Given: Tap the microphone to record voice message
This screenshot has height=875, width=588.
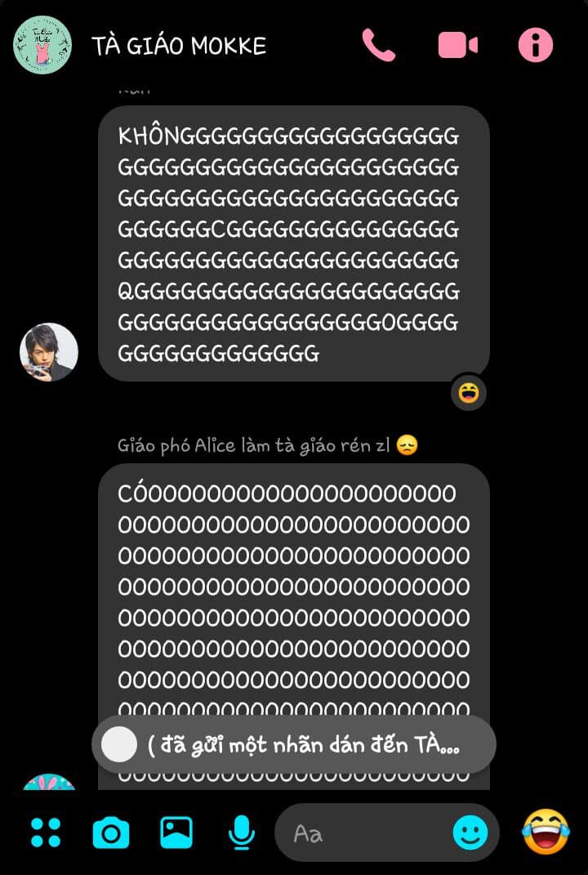Looking at the screenshot, I should point(242,833).
